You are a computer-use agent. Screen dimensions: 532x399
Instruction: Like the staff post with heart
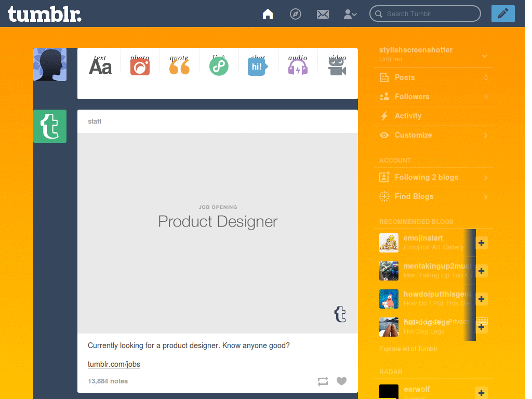click(x=342, y=381)
